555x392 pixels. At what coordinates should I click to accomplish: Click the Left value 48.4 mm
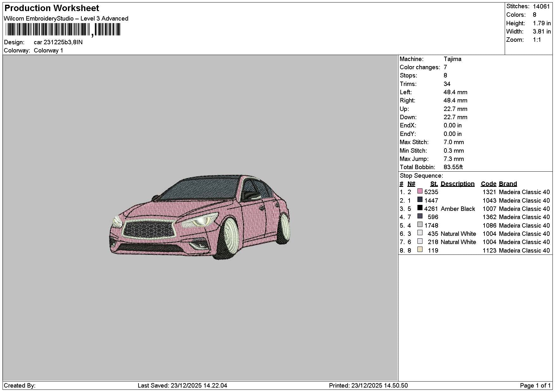(455, 92)
